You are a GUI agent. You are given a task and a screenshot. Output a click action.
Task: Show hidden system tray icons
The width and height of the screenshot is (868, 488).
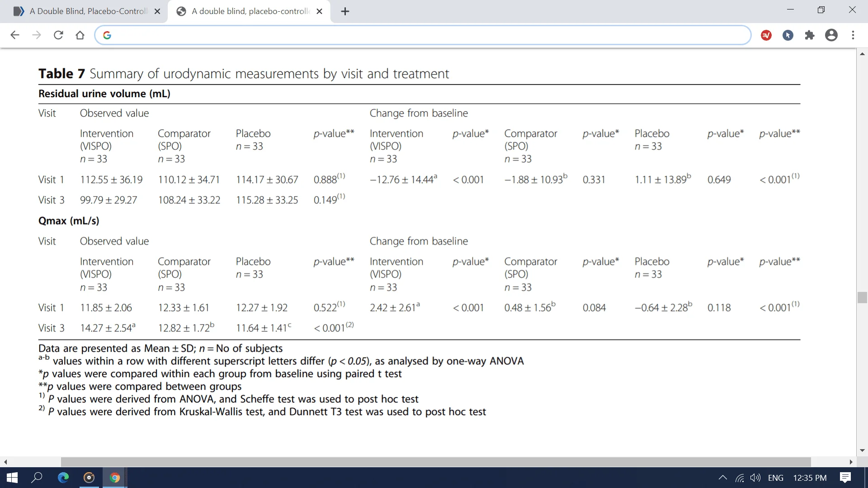[723, 478]
